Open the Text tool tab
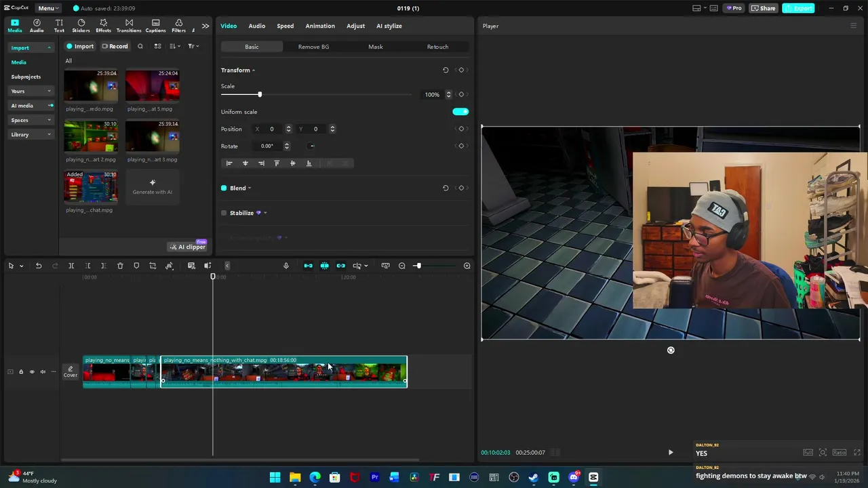The height and width of the screenshot is (488, 868). tap(59, 26)
